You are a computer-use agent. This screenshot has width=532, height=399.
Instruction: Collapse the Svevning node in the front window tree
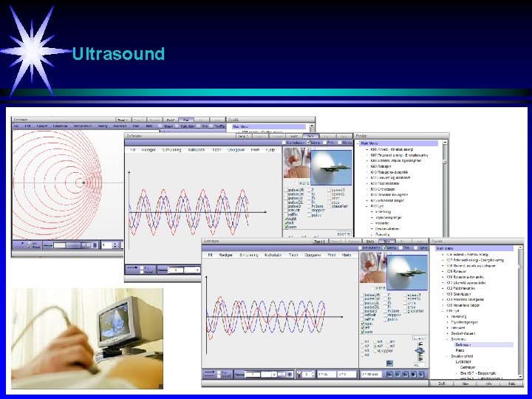click(x=448, y=339)
